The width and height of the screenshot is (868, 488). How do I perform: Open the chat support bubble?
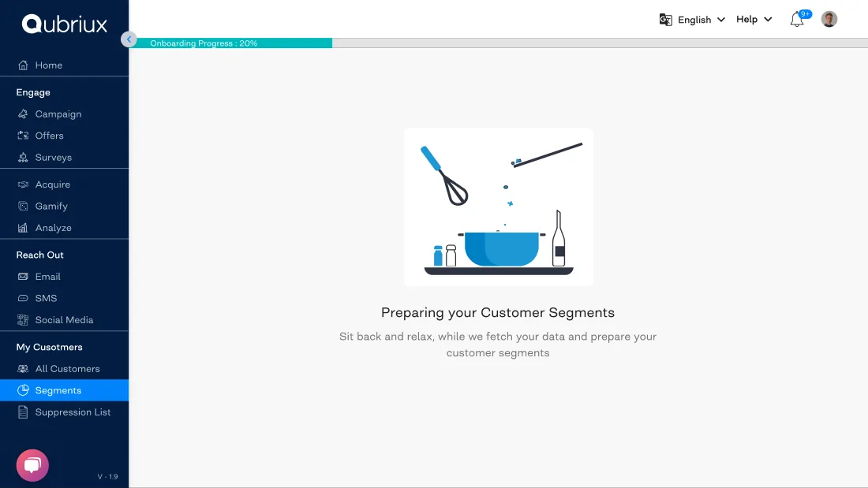coord(32,465)
